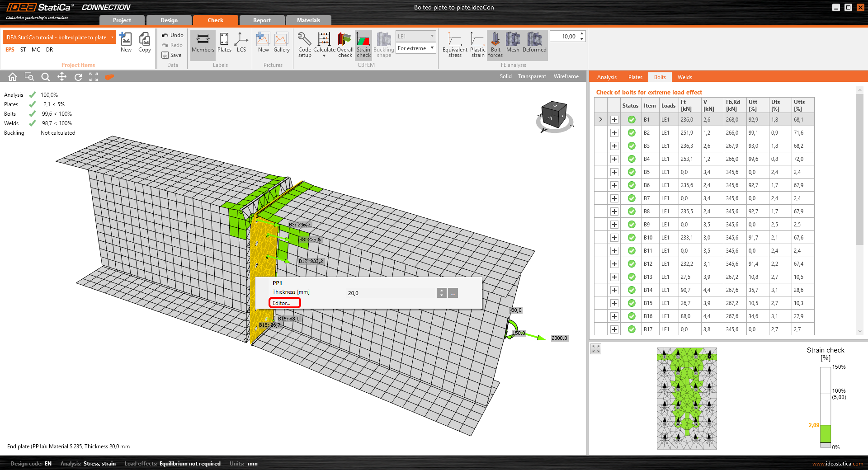
Task: Enable Transparent display mode
Action: coord(532,76)
